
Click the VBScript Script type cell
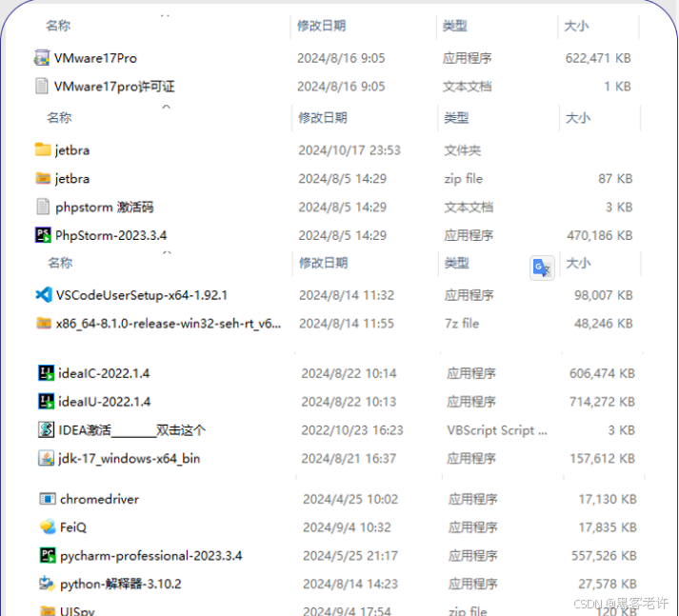(497, 430)
